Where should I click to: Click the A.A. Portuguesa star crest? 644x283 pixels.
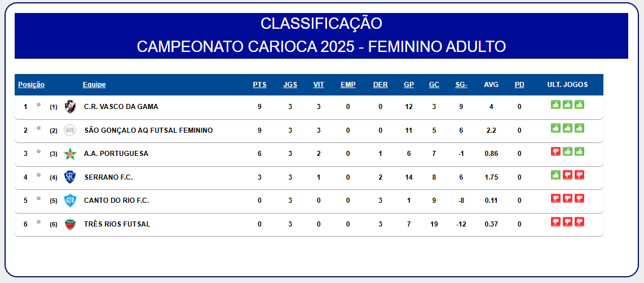click(x=70, y=154)
